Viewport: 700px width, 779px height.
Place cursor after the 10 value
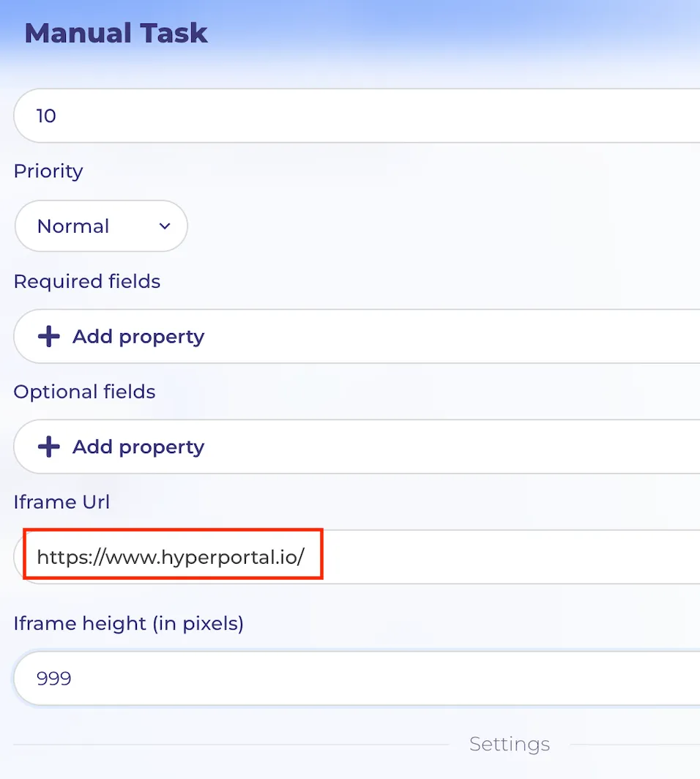(x=56, y=116)
